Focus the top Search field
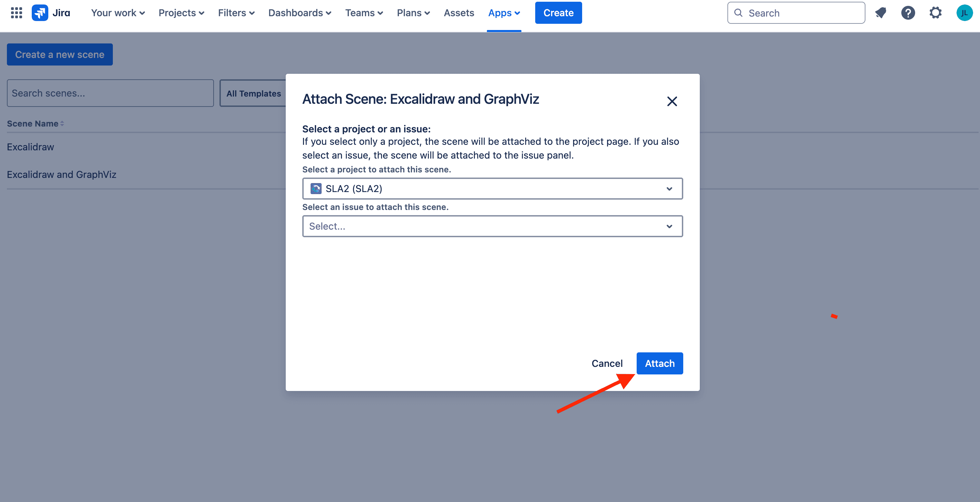 coord(796,13)
